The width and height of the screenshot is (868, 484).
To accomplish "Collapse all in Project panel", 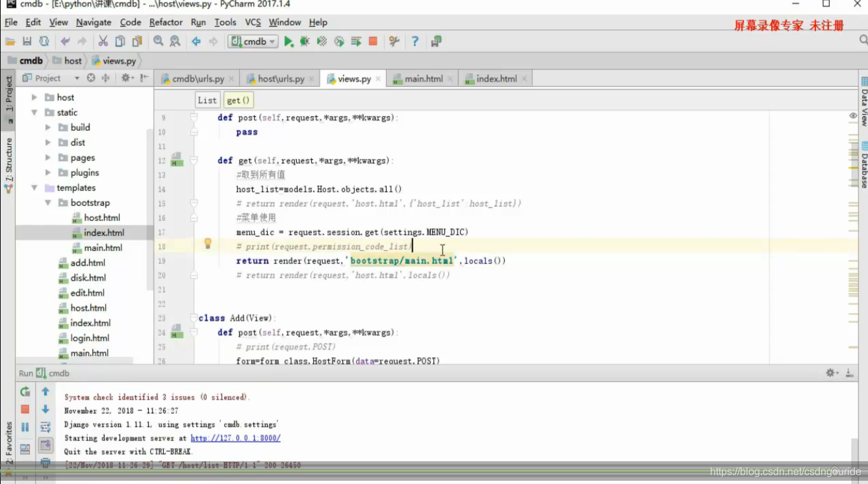I will click(x=105, y=78).
